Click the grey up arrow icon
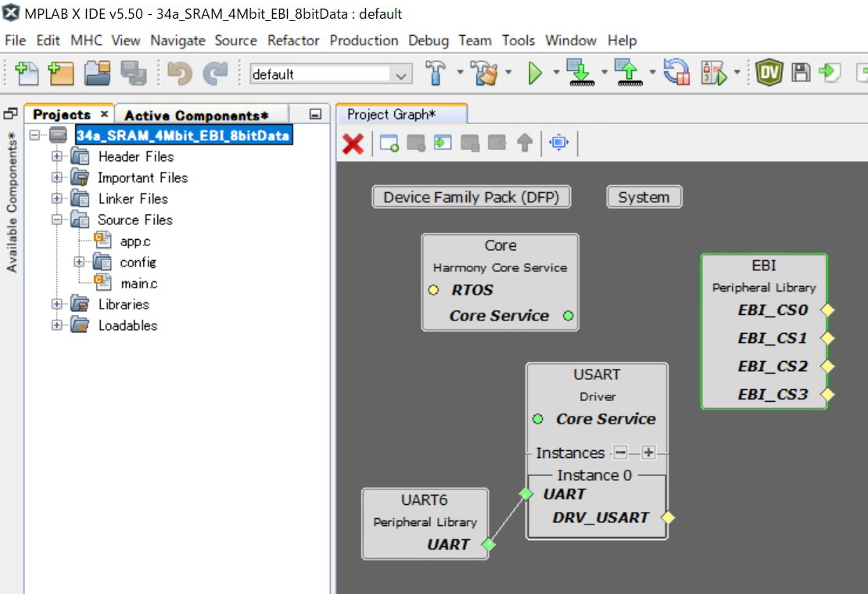The height and width of the screenshot is (594, 868). [x=524, y=143]
